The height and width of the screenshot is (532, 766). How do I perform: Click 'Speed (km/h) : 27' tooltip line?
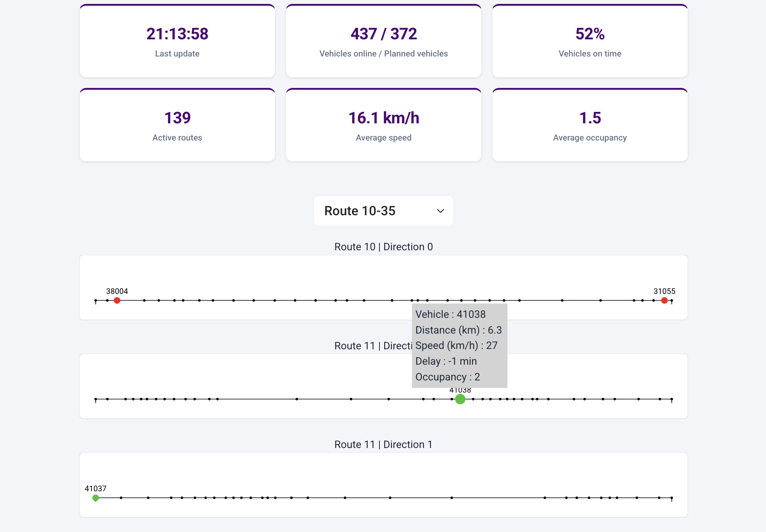[x=457, y=345]
